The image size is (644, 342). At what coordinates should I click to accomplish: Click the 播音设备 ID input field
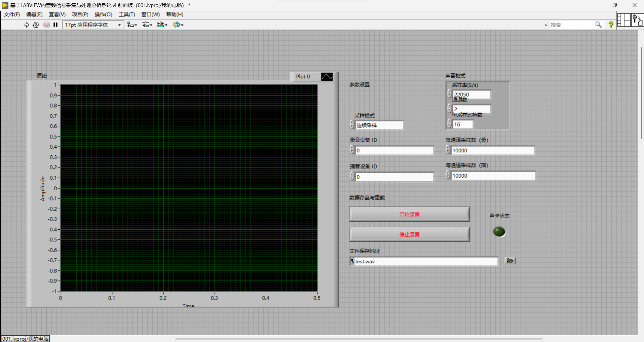click(x=394, y=177)
